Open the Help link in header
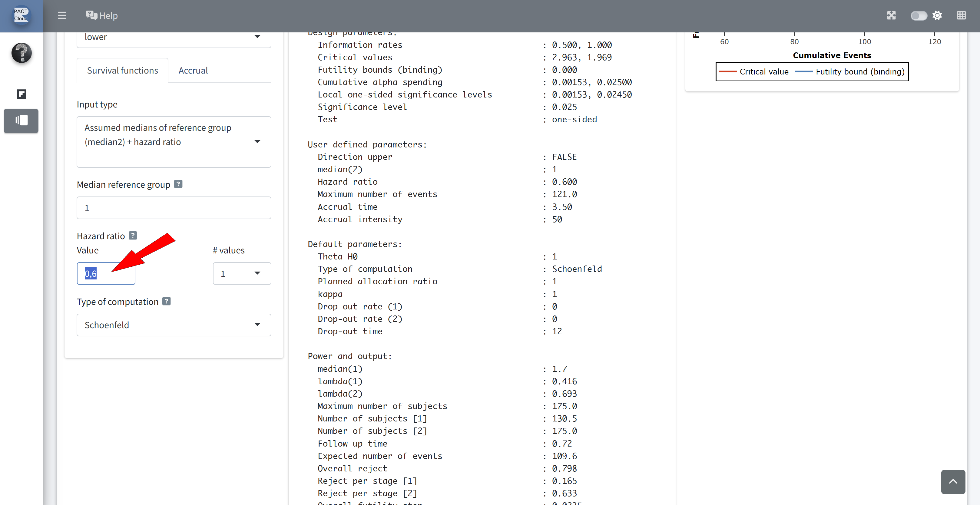This screenshot has height=505, width=980. [x=101, y=15]
